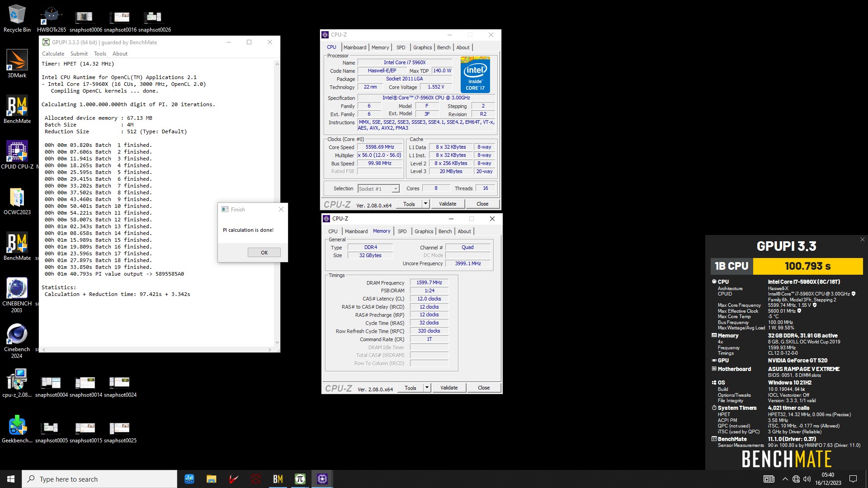Click Validate in bottom CPU-Z window
The image size is (868, 488).
[449, 388]
